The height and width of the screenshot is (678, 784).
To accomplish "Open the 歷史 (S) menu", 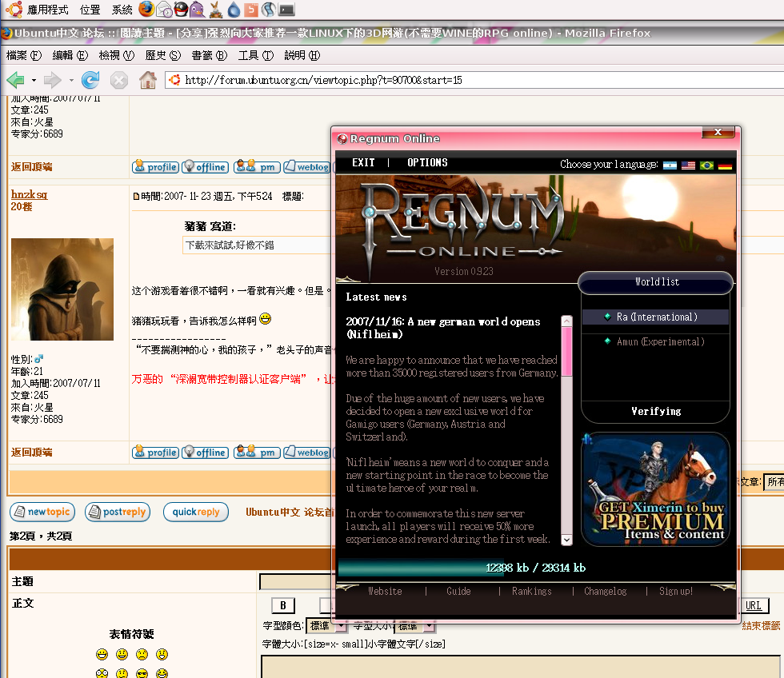I will click(x=163, y=55).
